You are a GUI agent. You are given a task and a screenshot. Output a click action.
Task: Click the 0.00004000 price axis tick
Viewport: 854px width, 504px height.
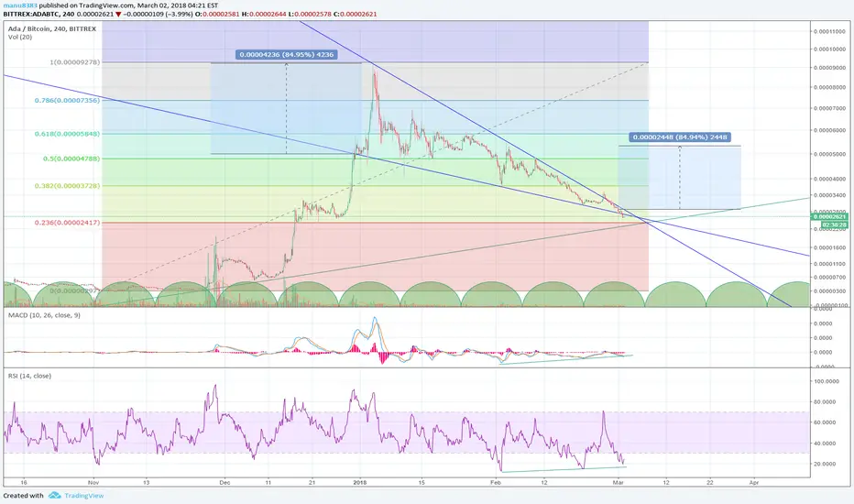click(829, 179)
